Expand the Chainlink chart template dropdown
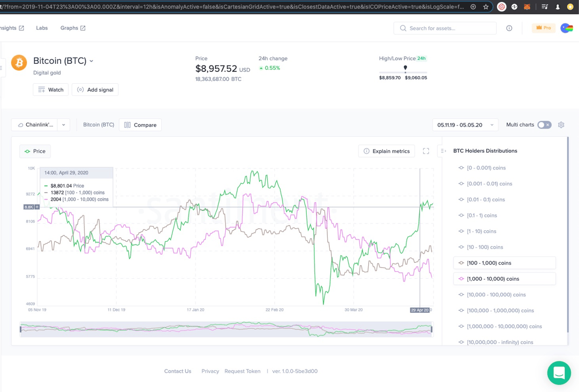Viewport: 579px width, 392px height. (x=63, y=125)
